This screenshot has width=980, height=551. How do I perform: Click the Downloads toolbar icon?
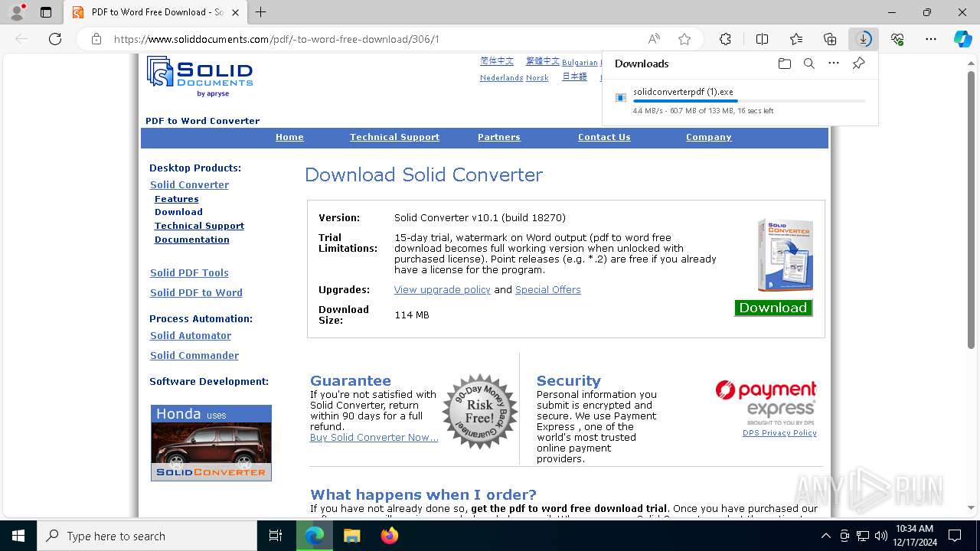click(x=864, y=39)
